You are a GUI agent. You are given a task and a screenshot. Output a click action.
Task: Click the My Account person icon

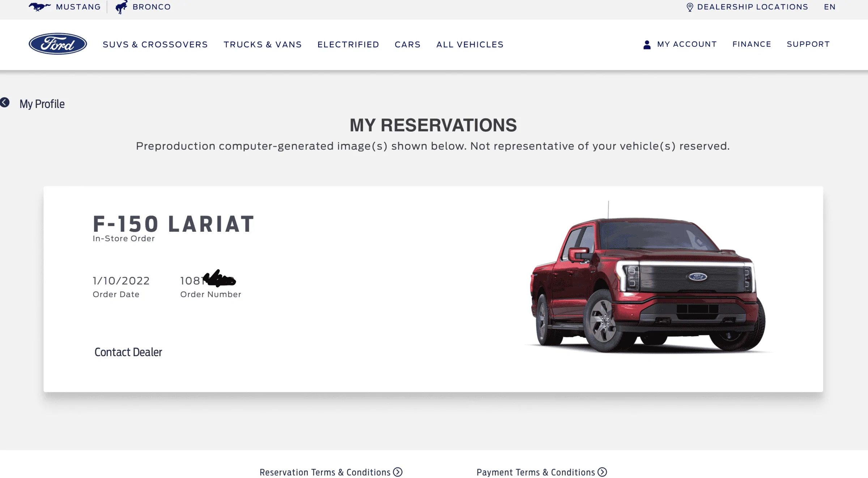pos(647,44)
